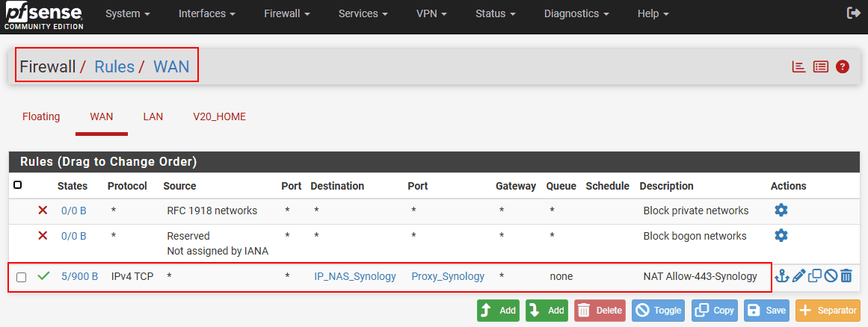
Task: Open the related firewall log icon
Action: coord(821,66)
